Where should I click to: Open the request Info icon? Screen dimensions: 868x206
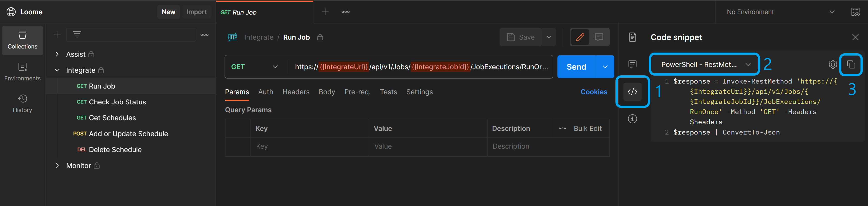point(633,119)
